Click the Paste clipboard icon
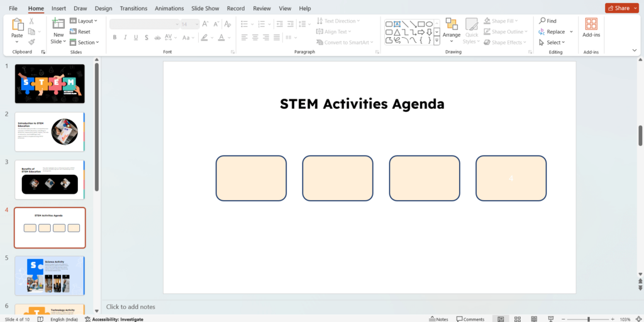Image resolution: width=644 pixels, height=322 pixels. click(x=17, y=25)
